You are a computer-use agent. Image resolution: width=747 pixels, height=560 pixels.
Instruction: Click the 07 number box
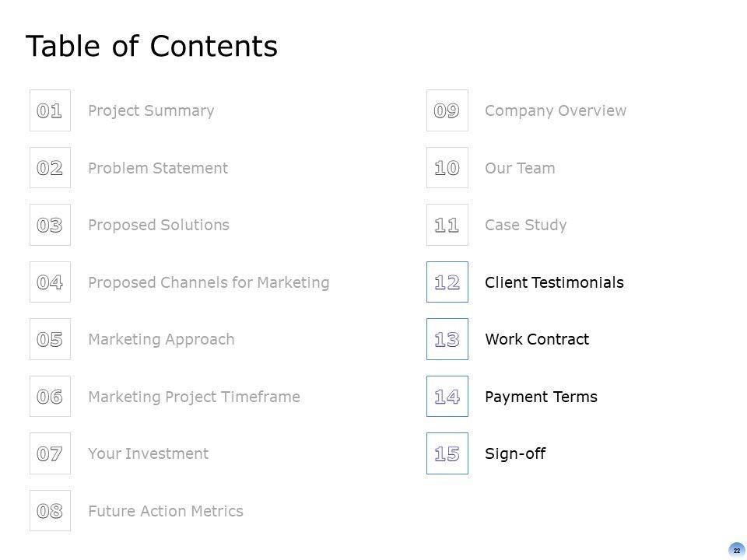click(50, 453)
